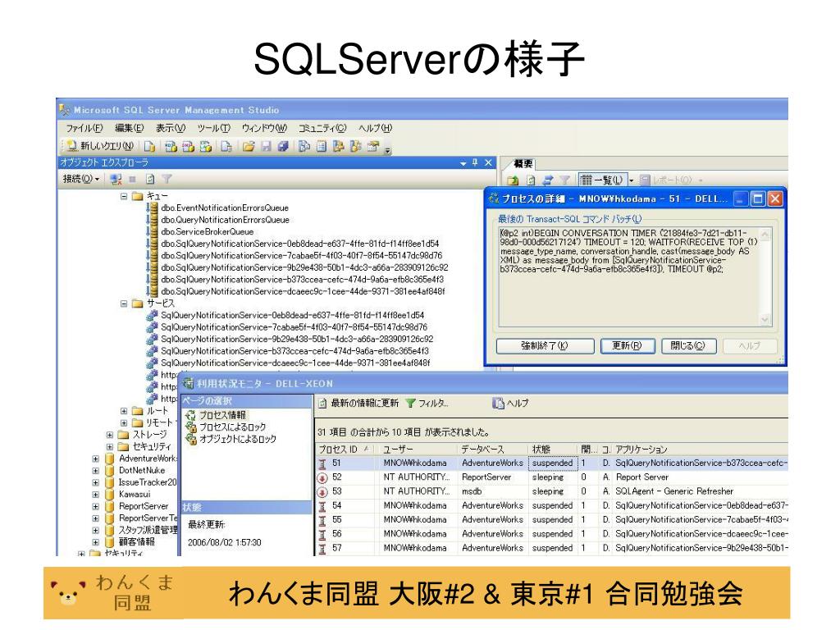The image size is (840, 630).
Task: Click the Properties Window toolbar icon
Action: coord(373,146)
